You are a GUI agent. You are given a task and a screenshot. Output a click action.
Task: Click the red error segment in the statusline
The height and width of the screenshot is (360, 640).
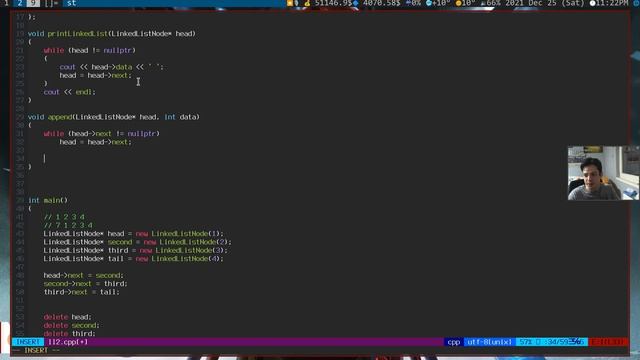pos(608,342)
